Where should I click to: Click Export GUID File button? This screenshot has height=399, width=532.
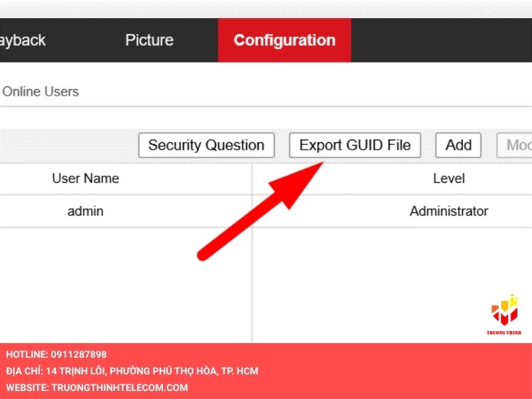(355, 145)
